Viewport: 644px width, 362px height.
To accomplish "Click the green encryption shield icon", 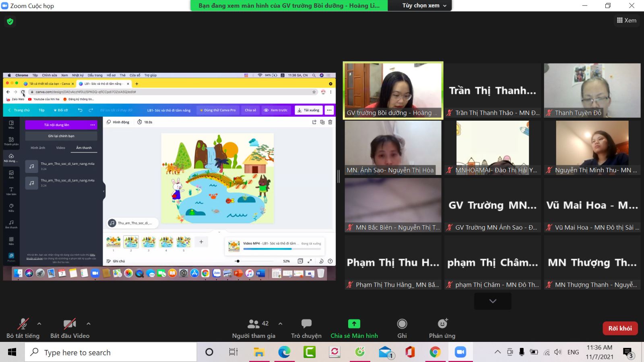I will [x=10, y=21].
